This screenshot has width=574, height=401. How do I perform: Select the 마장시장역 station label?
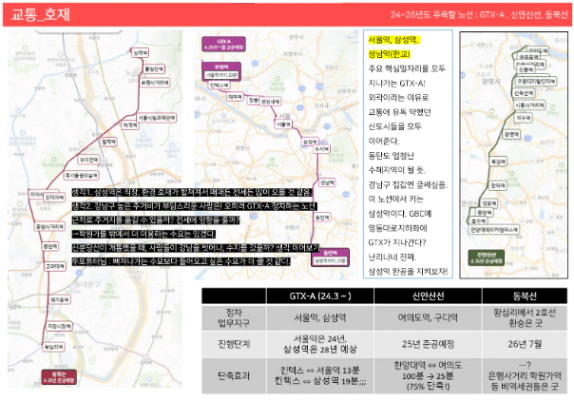click(x=59, y=326)
